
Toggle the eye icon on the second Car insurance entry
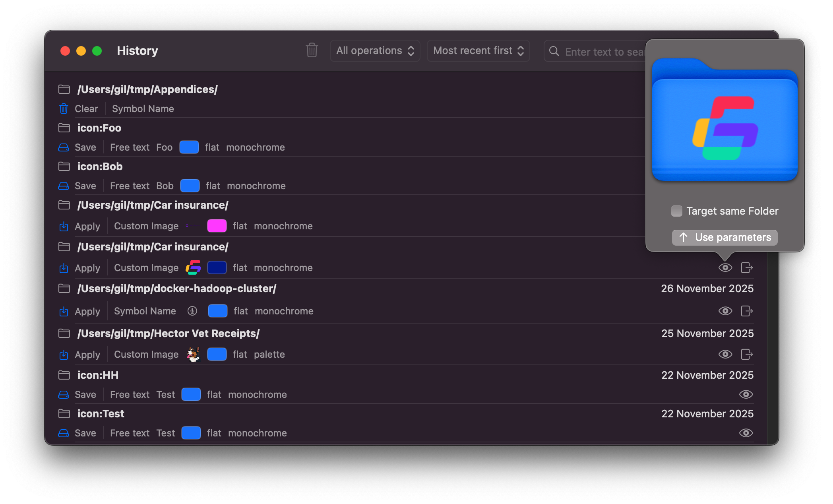[x=725, y=268]
